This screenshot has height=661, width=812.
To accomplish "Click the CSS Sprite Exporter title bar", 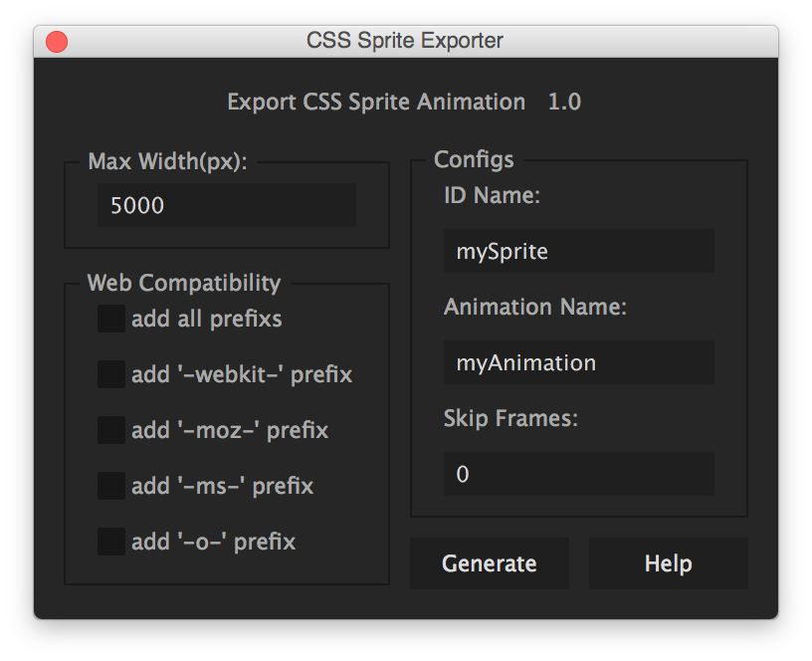I will (405, 41).
